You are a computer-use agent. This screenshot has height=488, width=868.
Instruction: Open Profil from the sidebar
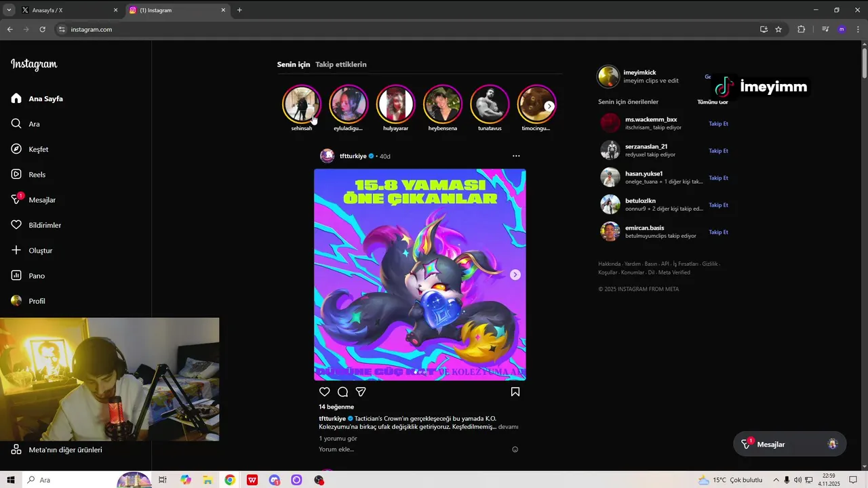(28, 301)
